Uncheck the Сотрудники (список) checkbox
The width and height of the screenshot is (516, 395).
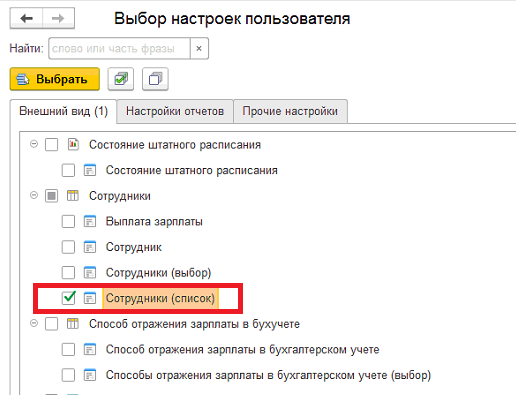68,298
